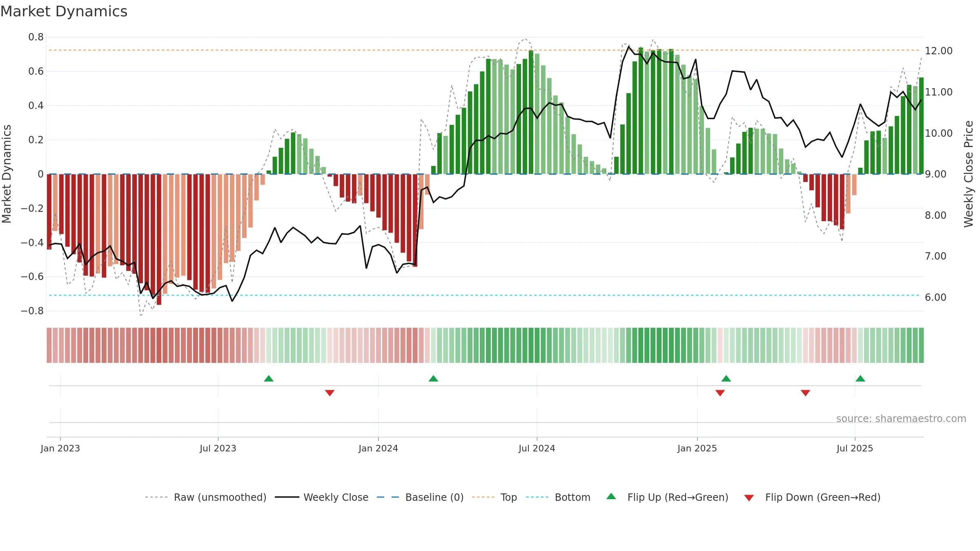Click the −0.4 left axis tick label
Viewport: 980px width, 551px height.
32,242
